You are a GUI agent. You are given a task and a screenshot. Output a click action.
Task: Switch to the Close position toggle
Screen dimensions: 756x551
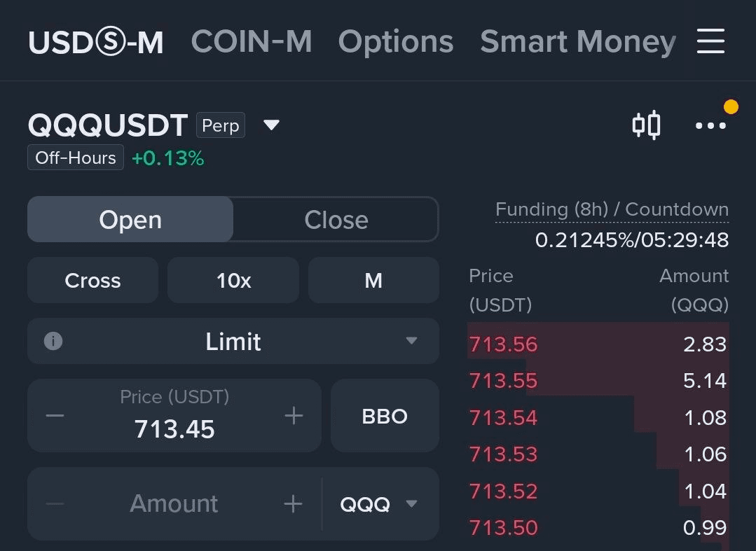(336, 220)
